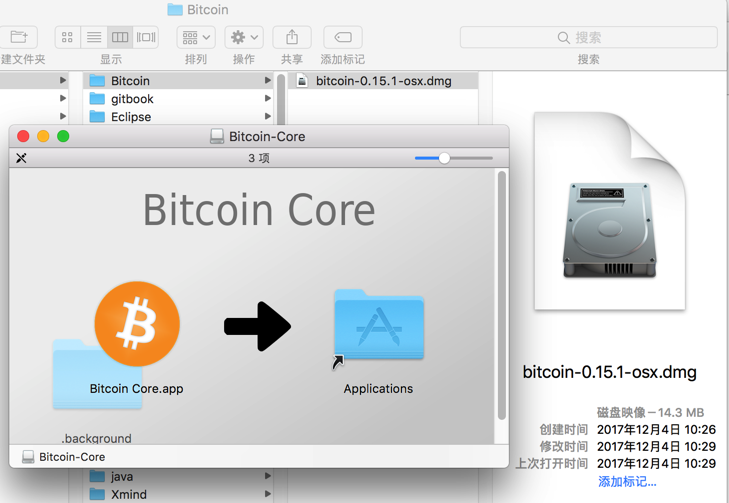Minimize the Bitcoin-Core window
Image resolution: width=729 pixels, height=503 pixels.
[43, 136]
